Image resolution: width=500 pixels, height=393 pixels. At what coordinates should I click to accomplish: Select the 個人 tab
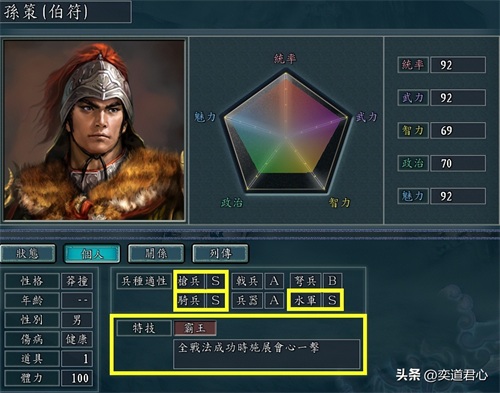coord(92,254)
